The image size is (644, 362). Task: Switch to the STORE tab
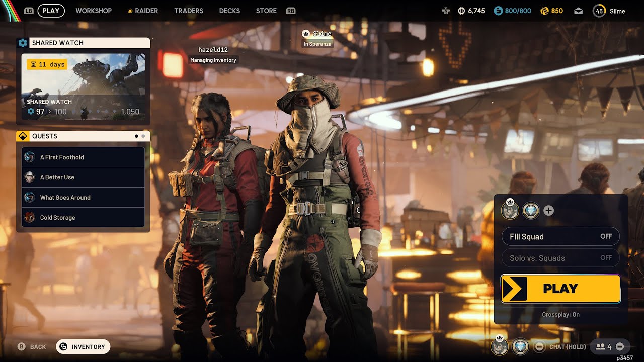[266, 11]
